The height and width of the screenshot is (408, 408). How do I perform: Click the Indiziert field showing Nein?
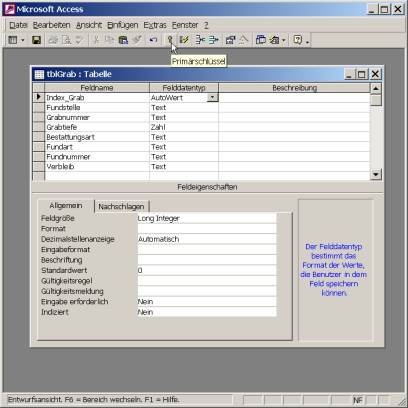[x=207, y=312]
